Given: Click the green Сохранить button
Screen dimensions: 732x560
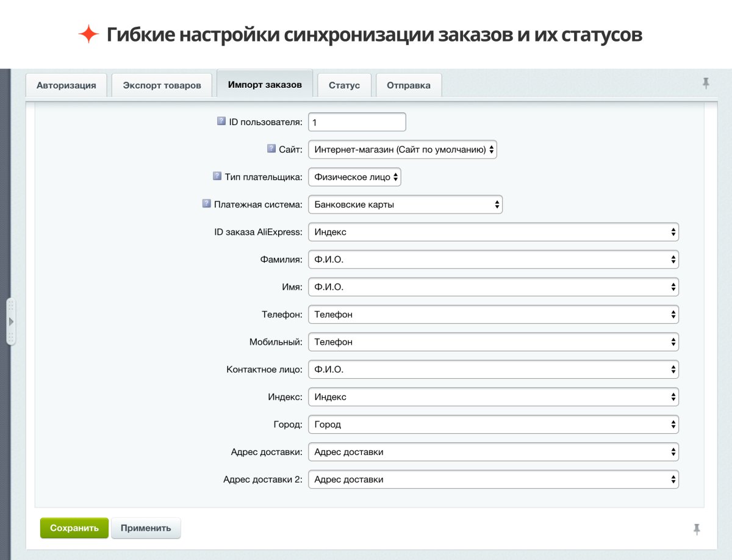Looking at the screenshot, I should pos(74,528).
